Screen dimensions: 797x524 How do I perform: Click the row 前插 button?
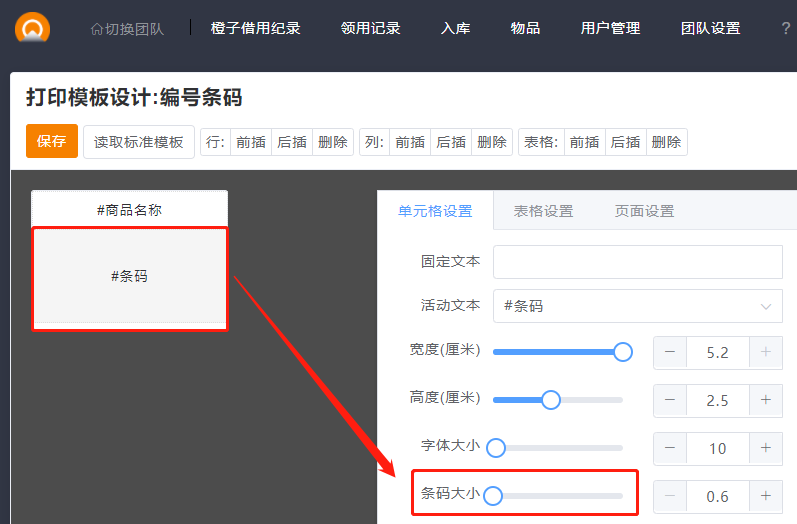(250, 142)
